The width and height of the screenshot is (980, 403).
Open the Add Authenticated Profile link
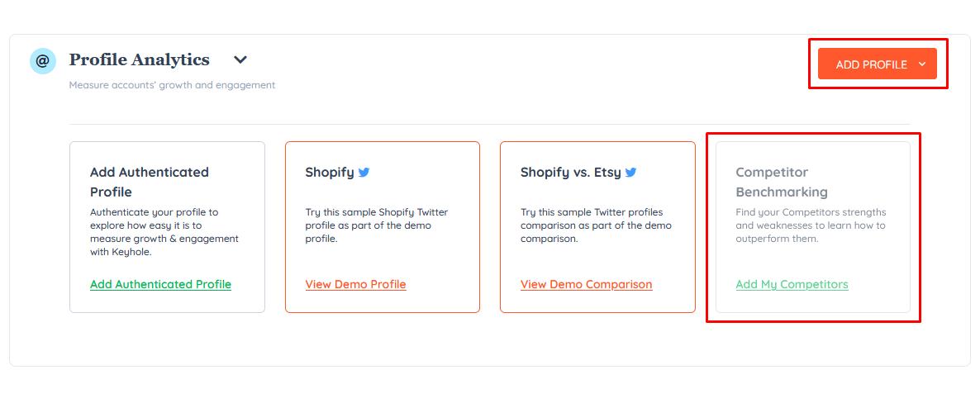pos(160,284)
